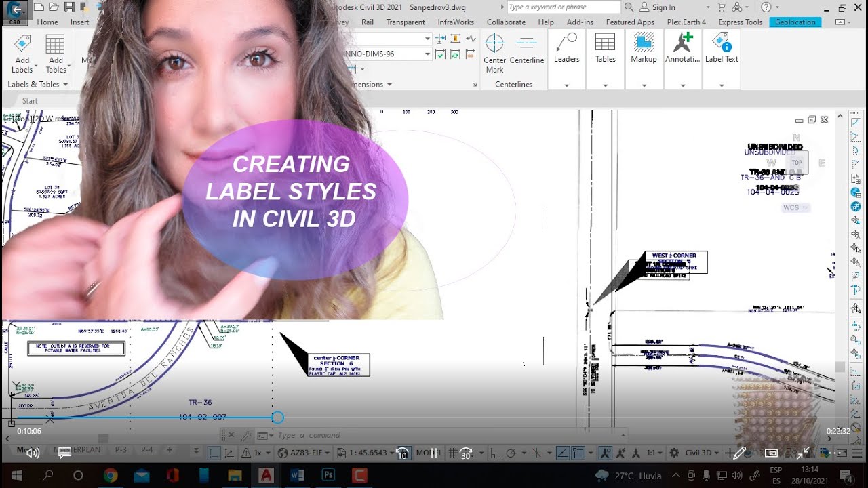
Task: Select the Geolocation ribbon tab
Action: [x=795, y=22]
